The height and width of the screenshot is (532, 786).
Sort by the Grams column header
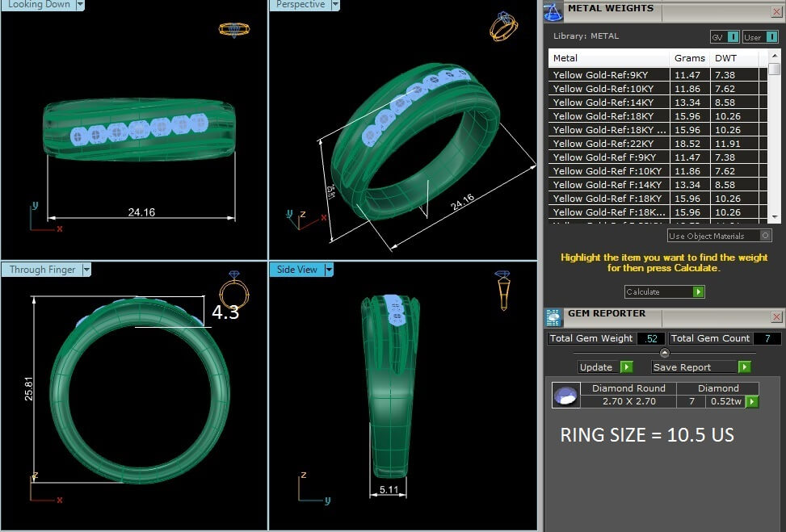point(689,58)
